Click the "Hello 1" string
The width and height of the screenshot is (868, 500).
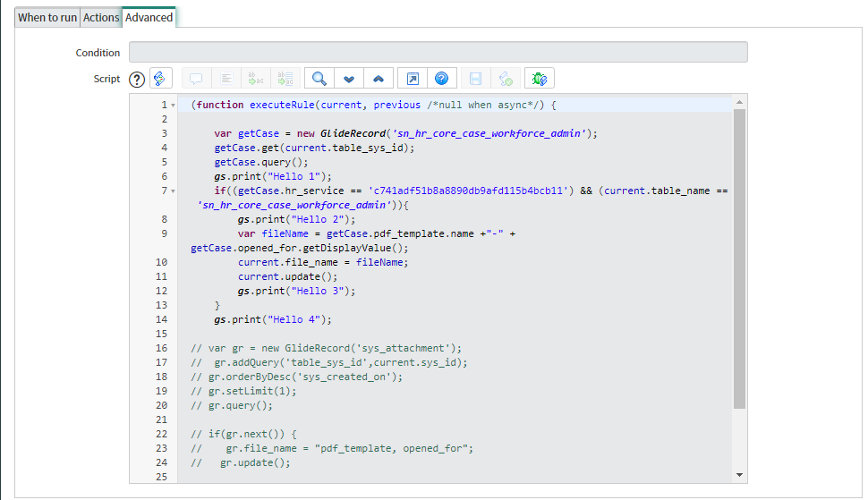[x=294, y=176]
